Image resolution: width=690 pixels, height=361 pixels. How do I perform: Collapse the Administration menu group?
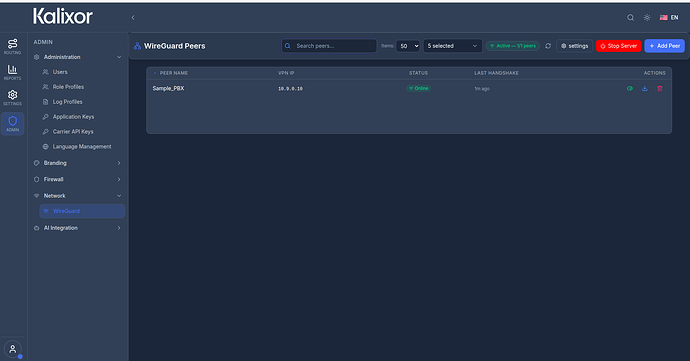78,57
